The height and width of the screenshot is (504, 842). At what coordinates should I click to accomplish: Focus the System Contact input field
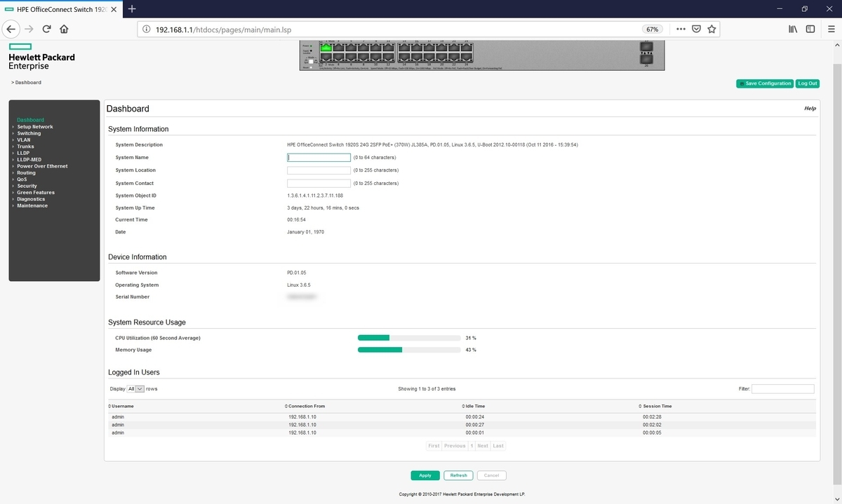point(319,183)
